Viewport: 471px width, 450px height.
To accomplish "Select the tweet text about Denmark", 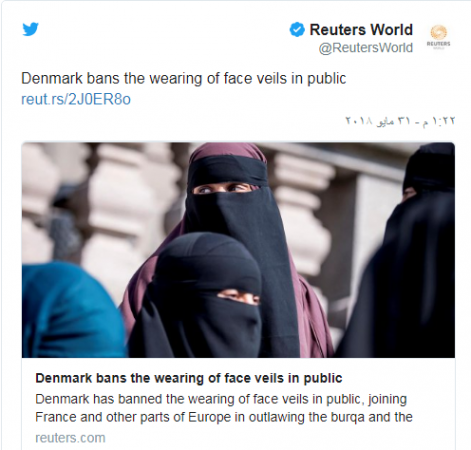I will pyautogui.click(x=184, y=79).
